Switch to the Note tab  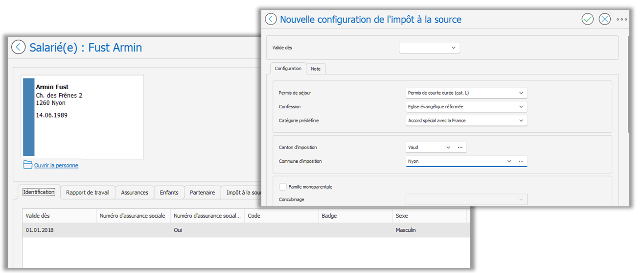[x=316, y=69]
